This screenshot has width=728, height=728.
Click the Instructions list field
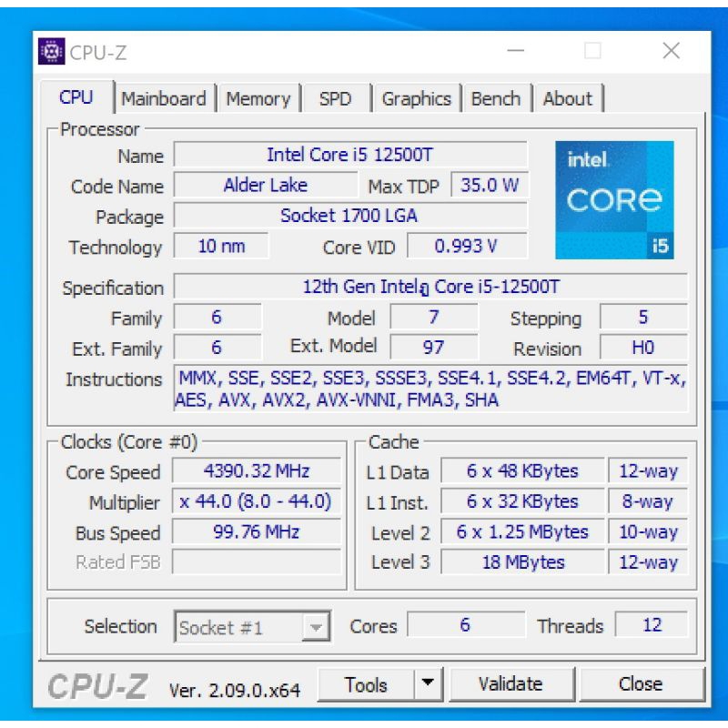click(430, 389)
